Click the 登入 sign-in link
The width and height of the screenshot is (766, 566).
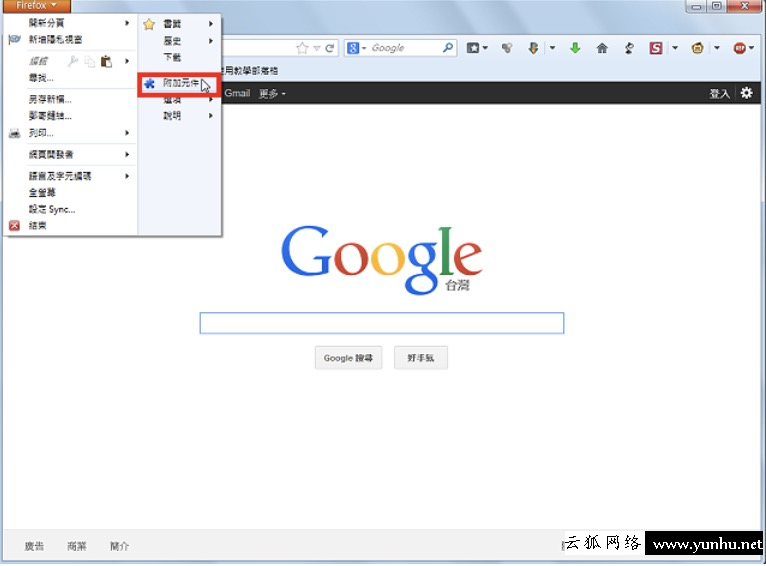[719, 93]
